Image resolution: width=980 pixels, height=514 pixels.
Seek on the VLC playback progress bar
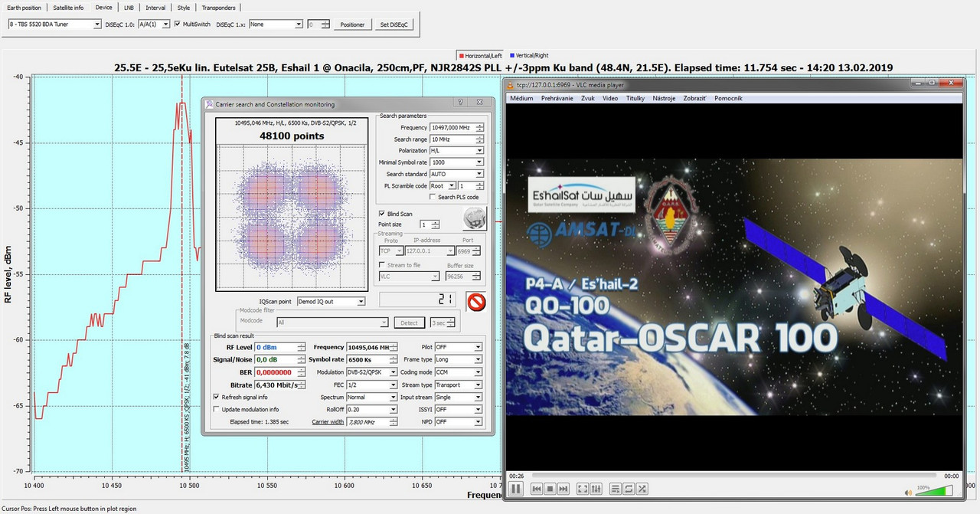point(734,476)
